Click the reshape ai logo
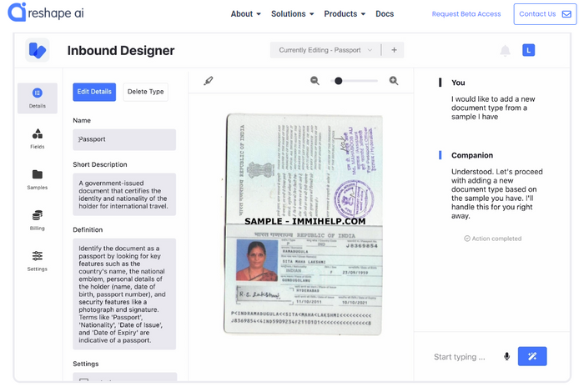The image size is (584, 392). click(x=46, y=13)
